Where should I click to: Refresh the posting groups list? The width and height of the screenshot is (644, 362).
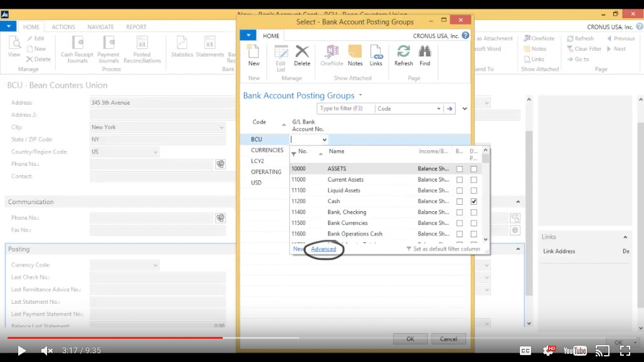click(x=403, y=55)
